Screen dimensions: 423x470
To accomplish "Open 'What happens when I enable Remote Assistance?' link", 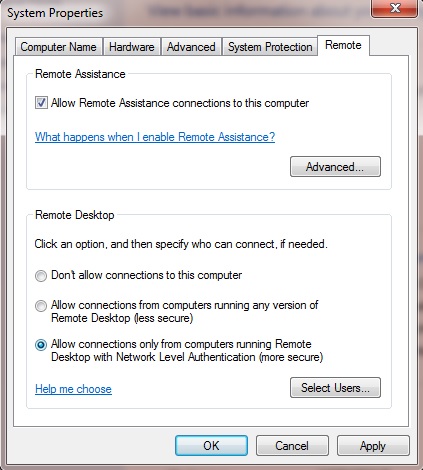I will 155,137.
